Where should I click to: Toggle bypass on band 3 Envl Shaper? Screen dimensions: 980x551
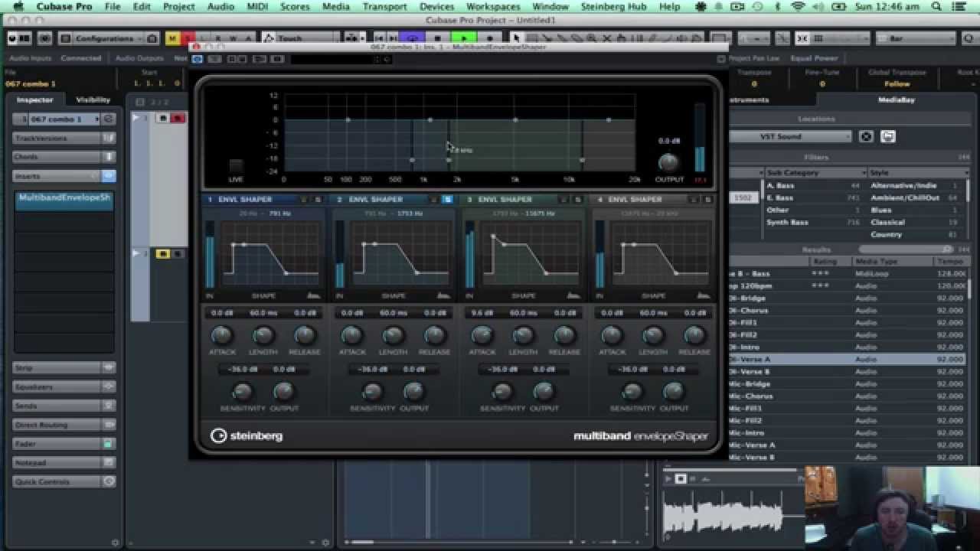coord(564,200)
